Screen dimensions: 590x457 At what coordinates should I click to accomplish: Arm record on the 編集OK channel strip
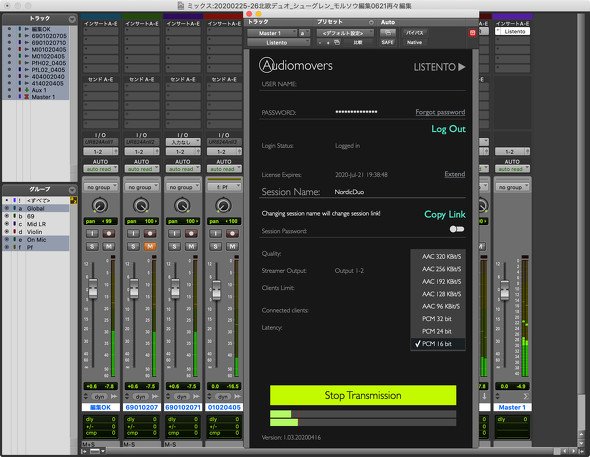109,234
